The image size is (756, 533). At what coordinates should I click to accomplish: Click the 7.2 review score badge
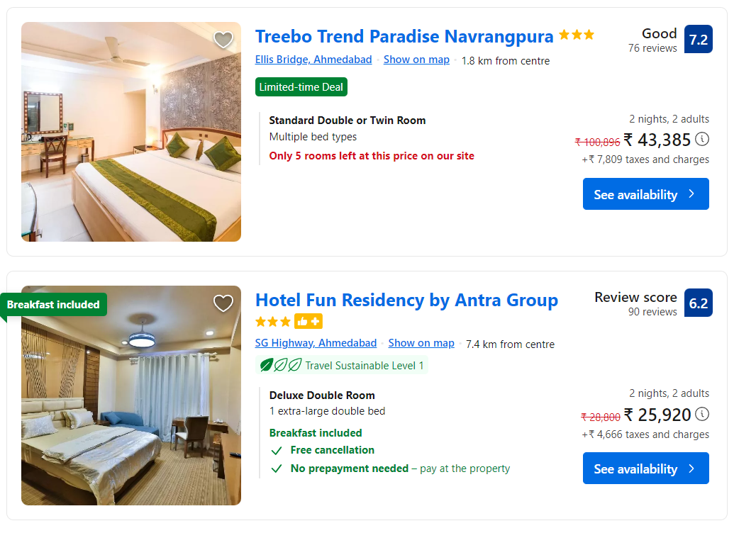[x=699, y=40]
